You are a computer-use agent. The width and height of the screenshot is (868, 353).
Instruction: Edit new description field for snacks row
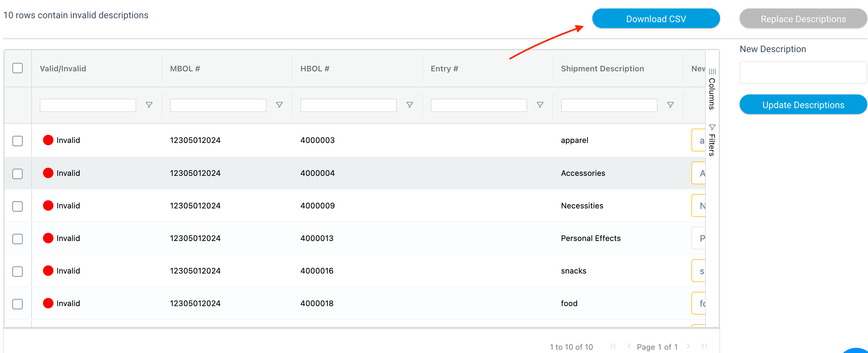[699, 271]
